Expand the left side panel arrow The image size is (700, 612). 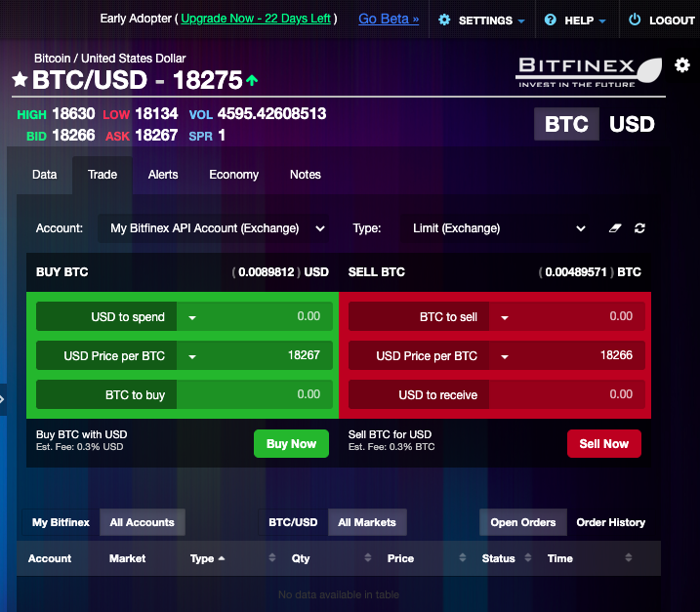[2, 399]
